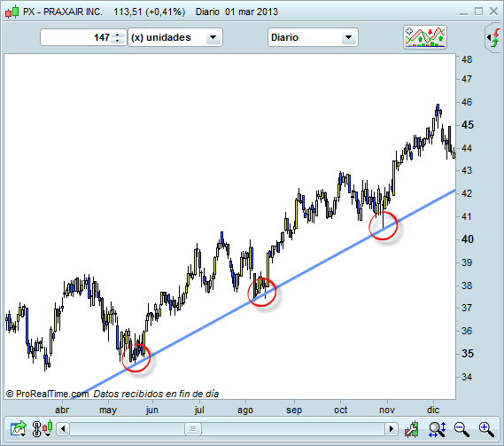Click the horizontal scrollbar thumb

click(x=193, y=429)
